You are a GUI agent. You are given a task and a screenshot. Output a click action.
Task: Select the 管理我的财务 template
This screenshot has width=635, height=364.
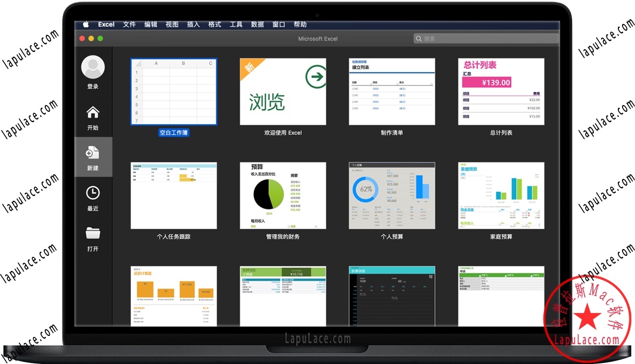283,196
